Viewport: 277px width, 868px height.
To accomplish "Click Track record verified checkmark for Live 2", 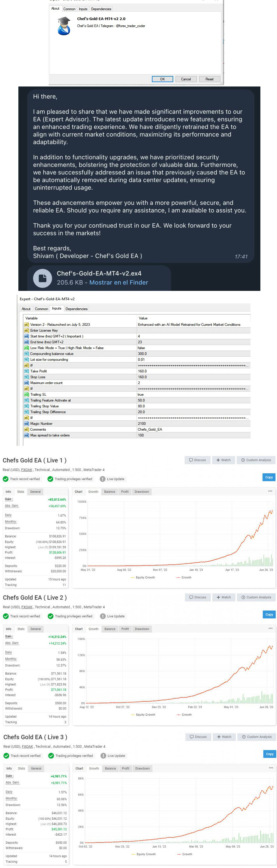I will click(x=6, y=616).
